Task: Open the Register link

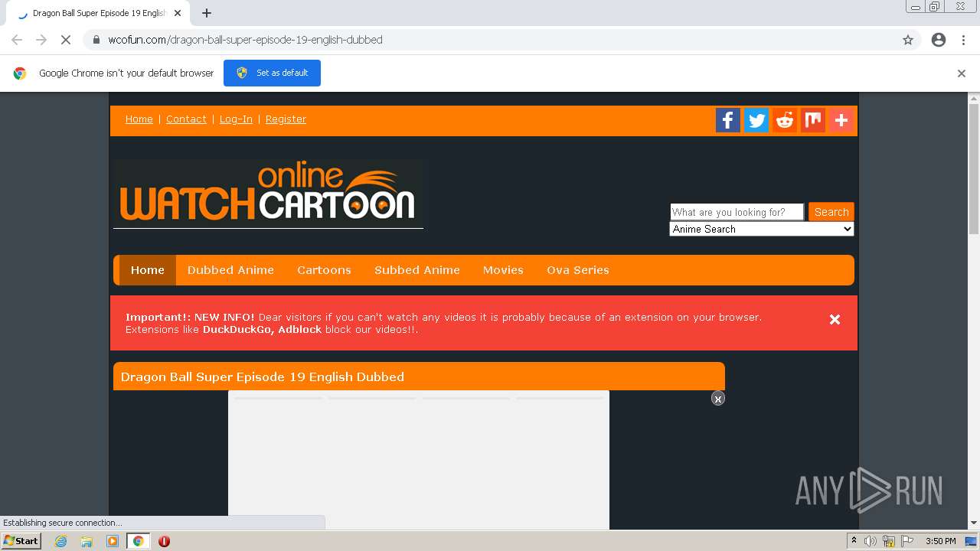Action: point(286,119)
